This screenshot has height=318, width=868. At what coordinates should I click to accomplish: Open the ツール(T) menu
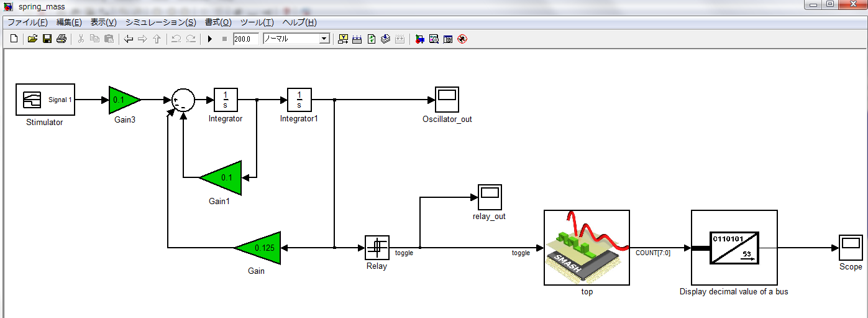tap(257, 22)
